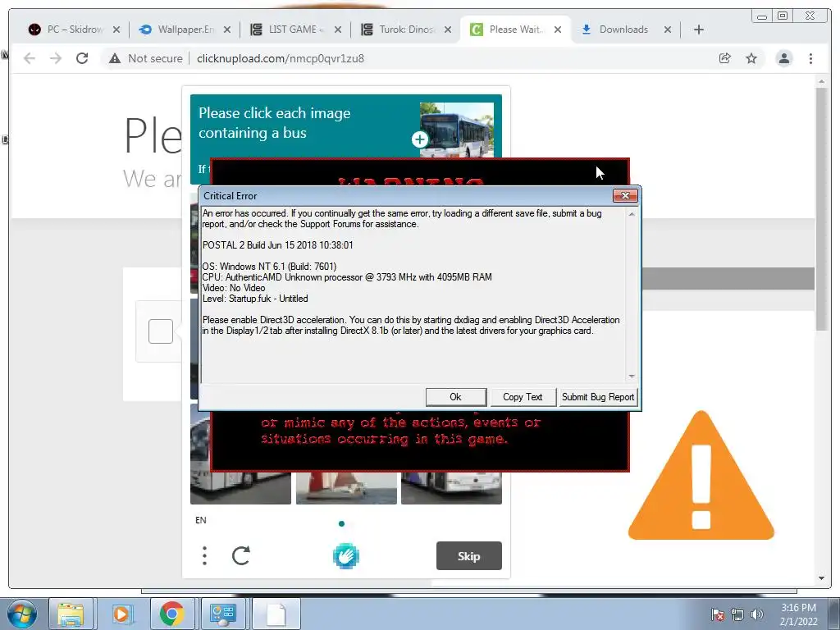This screenshot has width=840, height=630.
Task: Click the Action Center flag tray icon
Action: point(718,614)
